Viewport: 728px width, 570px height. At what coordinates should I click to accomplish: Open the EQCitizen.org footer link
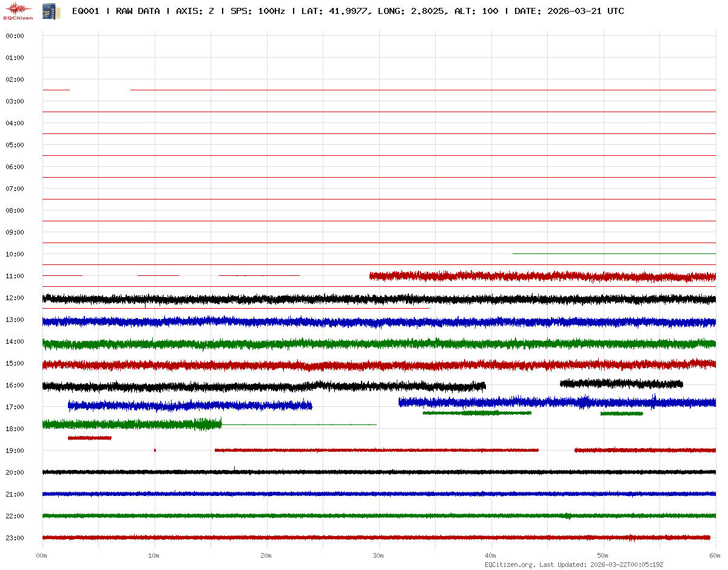coord(510,565)
